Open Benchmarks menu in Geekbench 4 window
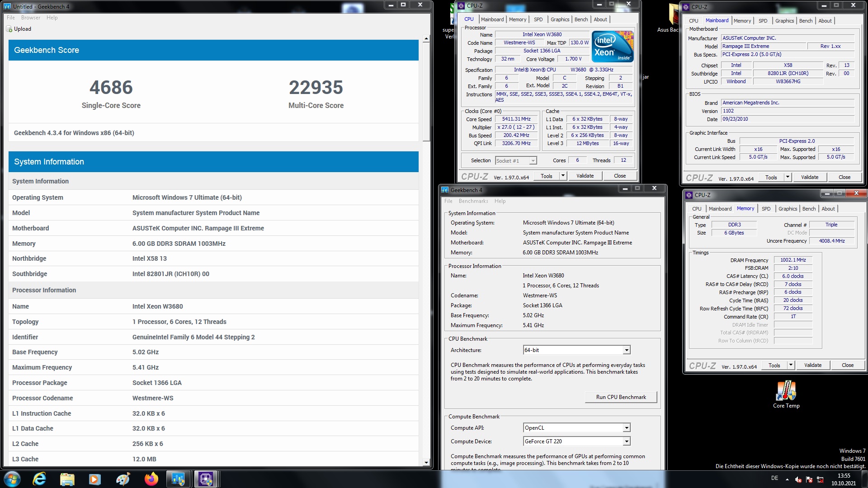 473,201
